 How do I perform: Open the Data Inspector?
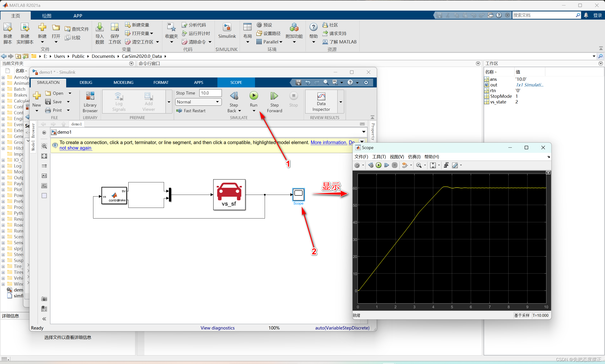click(321, 102)
